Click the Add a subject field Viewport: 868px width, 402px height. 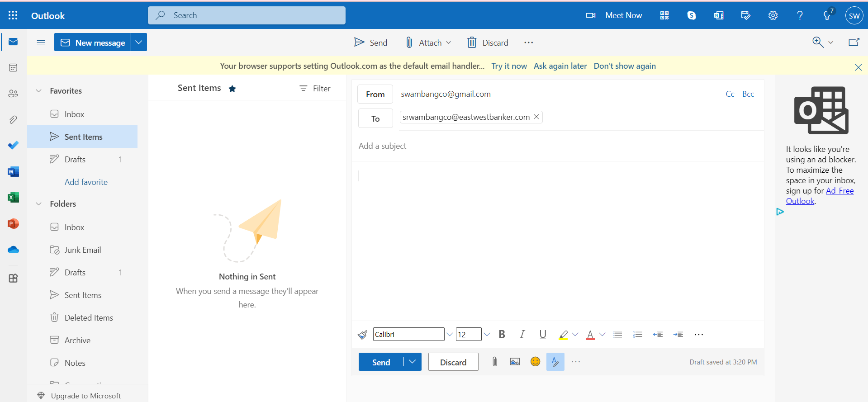click(x=556, y=146)
